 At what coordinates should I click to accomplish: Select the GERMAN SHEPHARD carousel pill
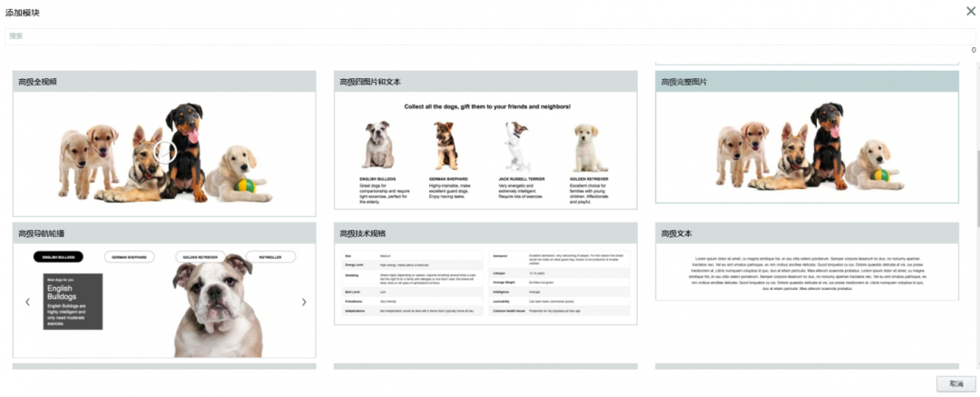(x=129, y=257)
